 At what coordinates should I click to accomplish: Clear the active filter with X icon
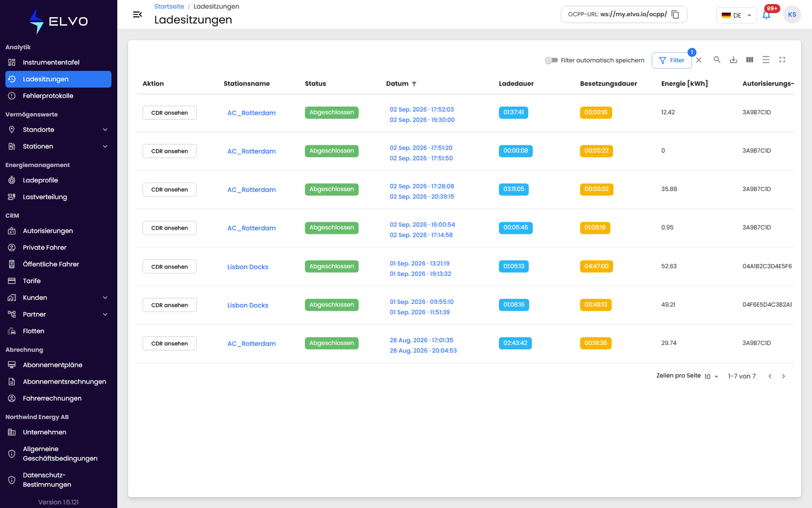coord(699,60)
